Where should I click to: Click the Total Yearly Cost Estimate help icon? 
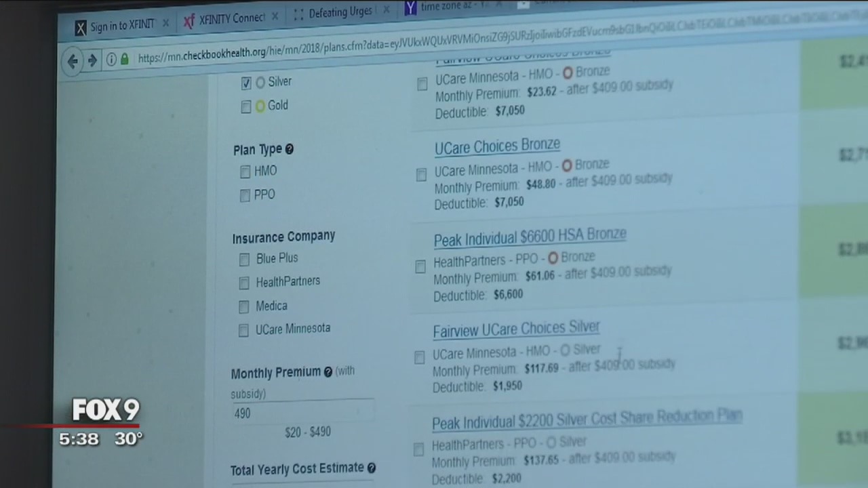click(x=372, y=468)
